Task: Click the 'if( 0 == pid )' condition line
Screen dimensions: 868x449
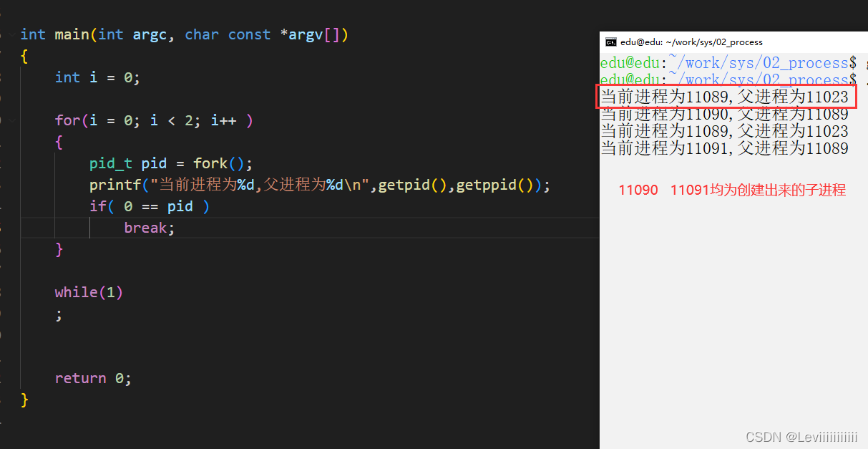Action: pos(150,206)
